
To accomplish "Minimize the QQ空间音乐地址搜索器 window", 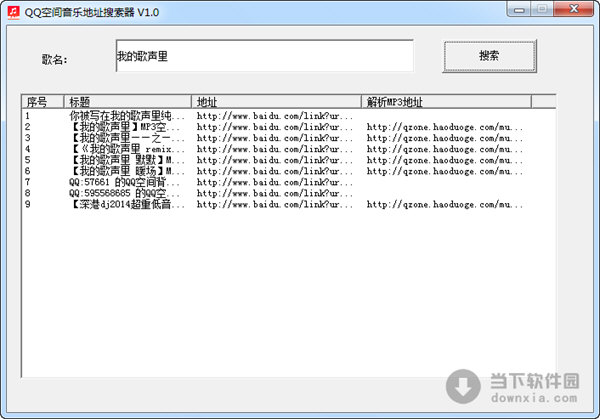I will (x=519, y=9).
